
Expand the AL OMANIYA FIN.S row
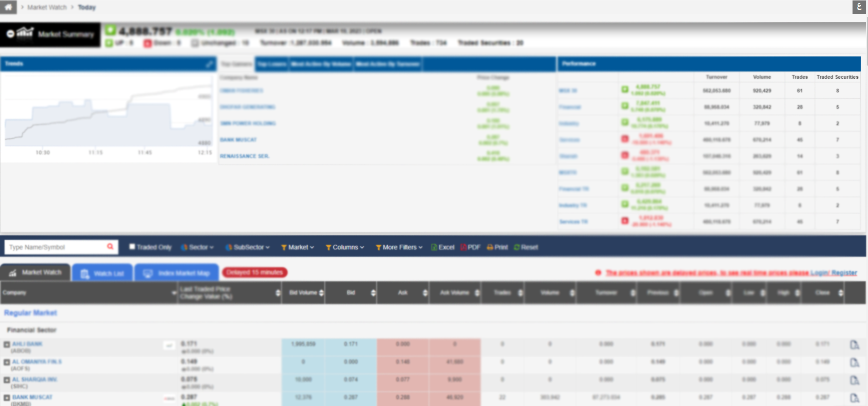pyautogui.click(x=7, y=362)
